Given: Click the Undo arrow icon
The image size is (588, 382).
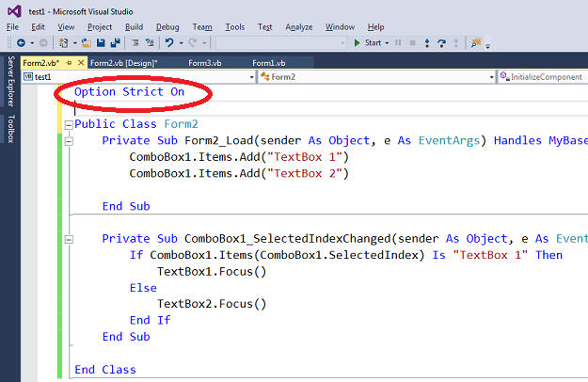Looking at the screenshot, I should (x=168, y=42).
